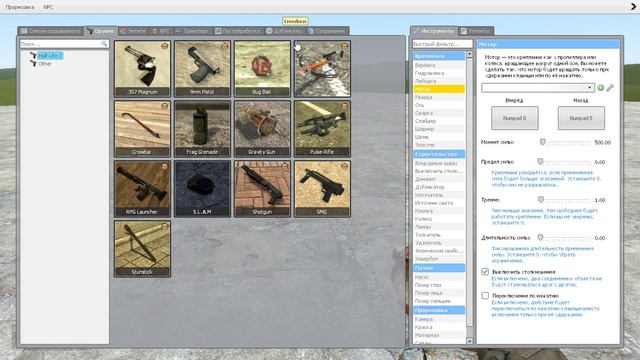Enable the Переключение по нажатию checkbox

[485, 296]
